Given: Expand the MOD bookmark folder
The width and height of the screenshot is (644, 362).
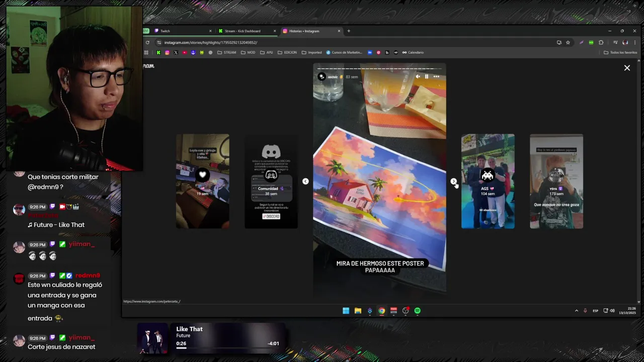Looking at the screenshot, I should (248, 52).
